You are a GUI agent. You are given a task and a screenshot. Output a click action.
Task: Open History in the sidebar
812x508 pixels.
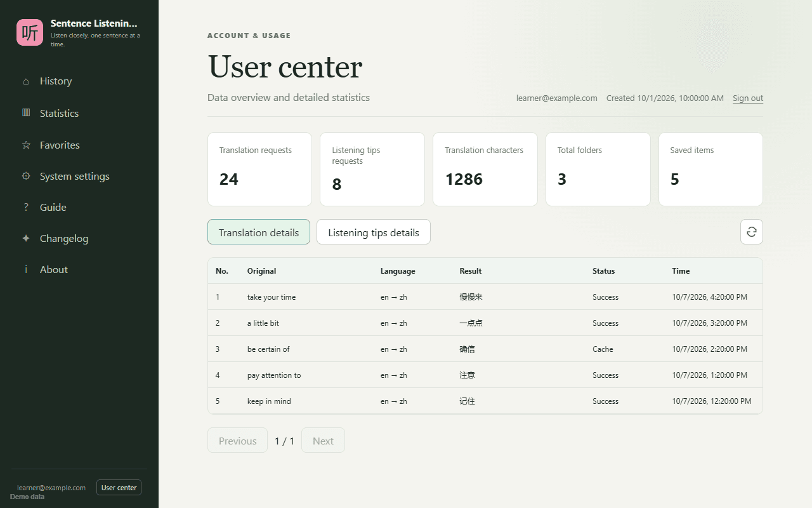79,81
